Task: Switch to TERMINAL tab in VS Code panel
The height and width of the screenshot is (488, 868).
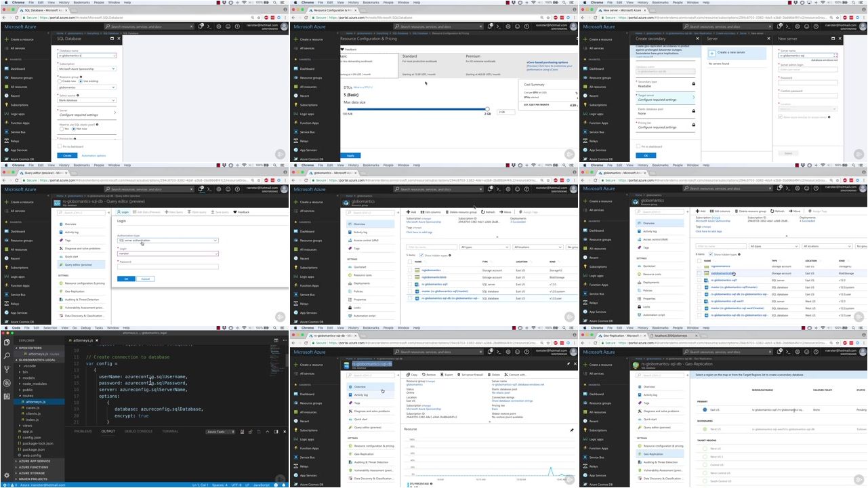Action: [170, 431]
